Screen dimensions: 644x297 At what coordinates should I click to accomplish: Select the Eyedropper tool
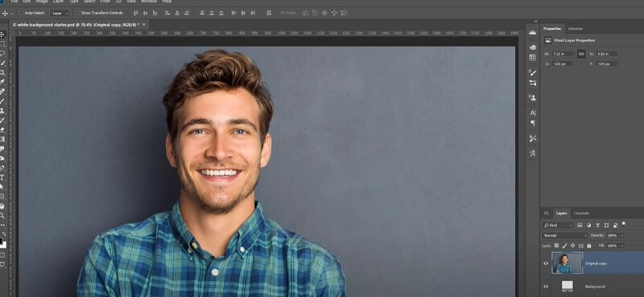click(2, 82)
